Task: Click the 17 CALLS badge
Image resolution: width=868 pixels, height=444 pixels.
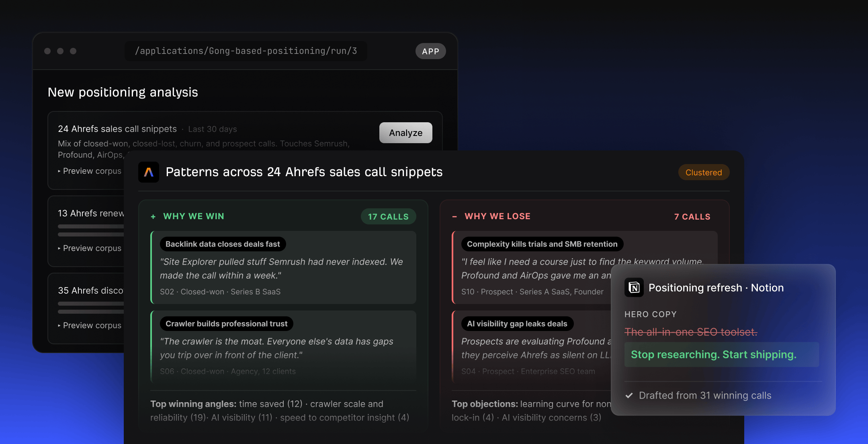Action: click(388, 216)
